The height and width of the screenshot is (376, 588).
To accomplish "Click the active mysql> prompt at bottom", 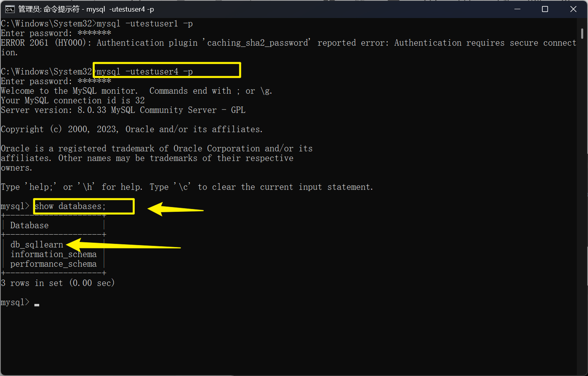I will (x=15, y=302).
